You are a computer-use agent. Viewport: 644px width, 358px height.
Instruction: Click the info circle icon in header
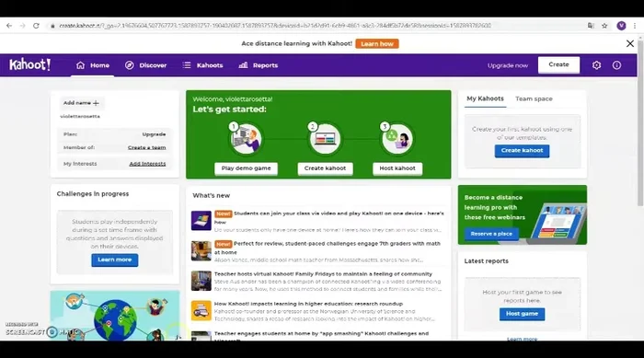click(x=616, y=65)
